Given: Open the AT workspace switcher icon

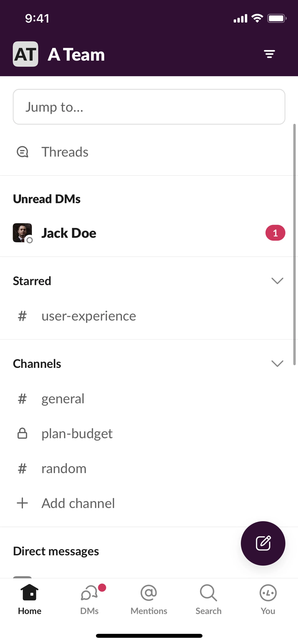Looking at the screenshot, I should (x=26, y=54).
